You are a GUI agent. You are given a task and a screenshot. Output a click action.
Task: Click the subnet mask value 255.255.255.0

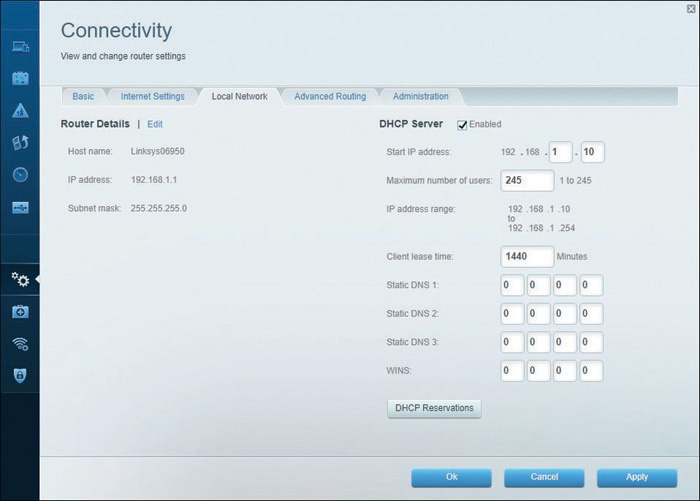pos(159,209)
